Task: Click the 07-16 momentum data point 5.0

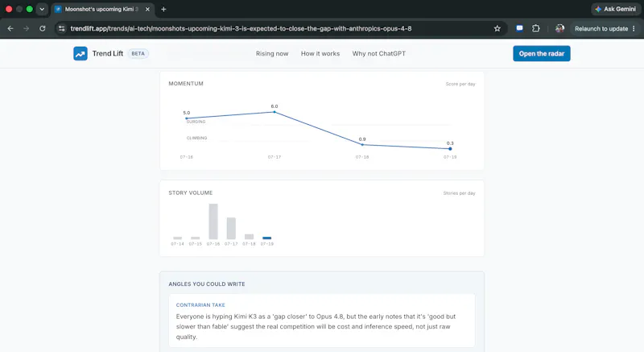Action: tap(187, 118)
